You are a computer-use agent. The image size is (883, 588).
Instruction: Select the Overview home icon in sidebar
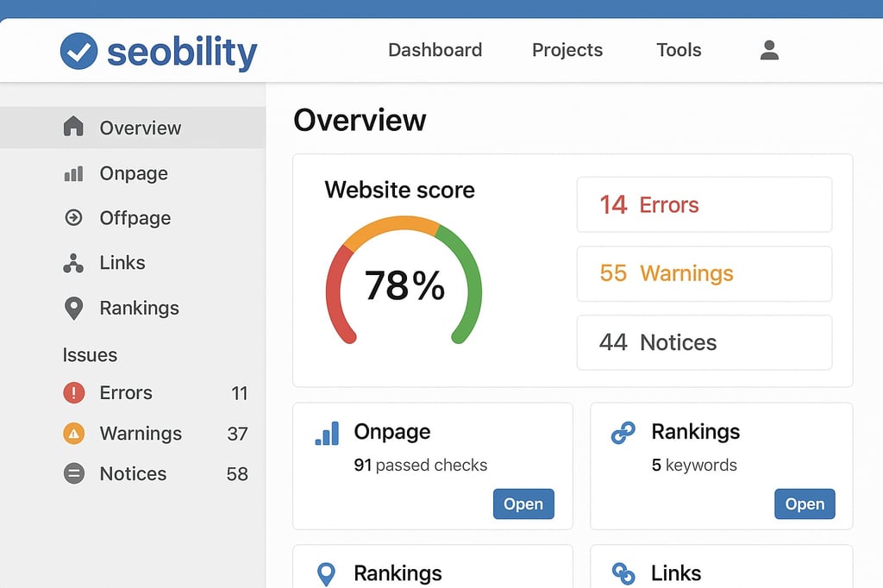[73, 127]
